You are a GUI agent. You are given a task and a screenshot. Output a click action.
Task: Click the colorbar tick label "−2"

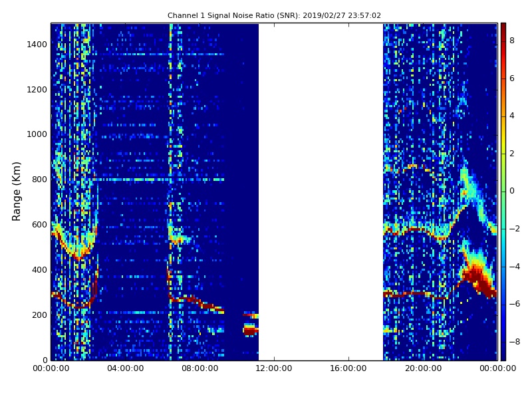click(x=514, y=229)
